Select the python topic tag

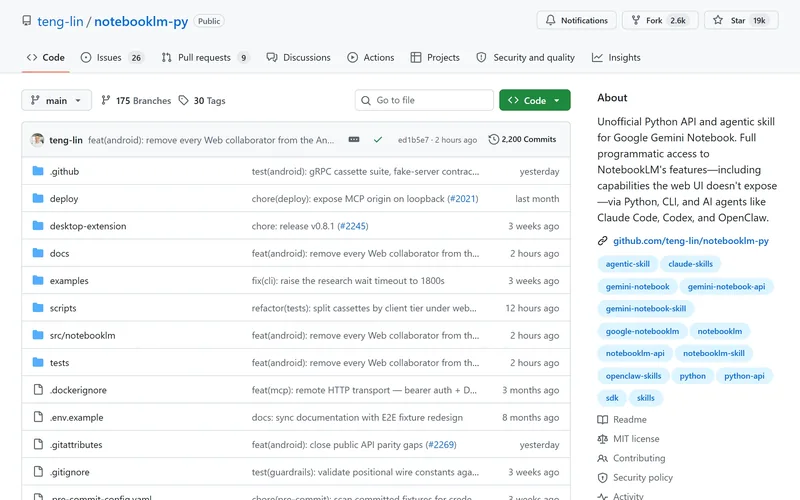point(692,376)
